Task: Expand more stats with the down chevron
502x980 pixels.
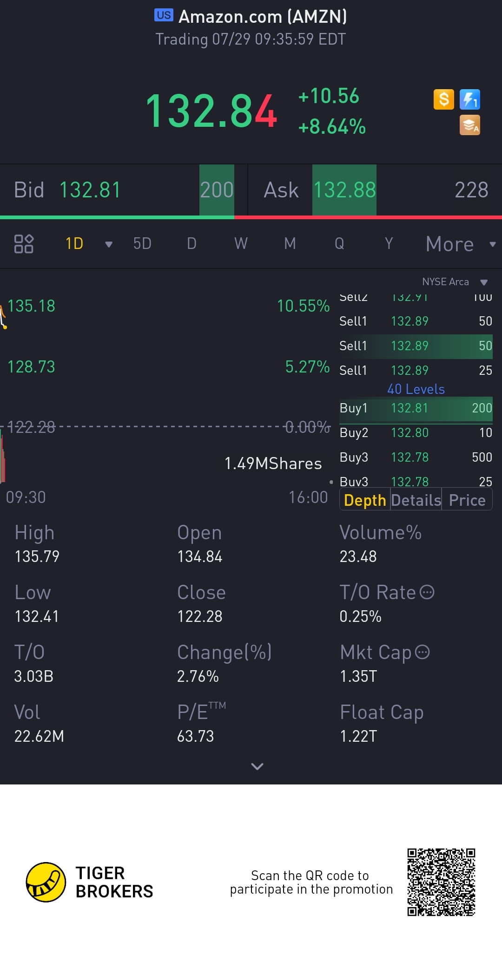Action: click(257, 766)
